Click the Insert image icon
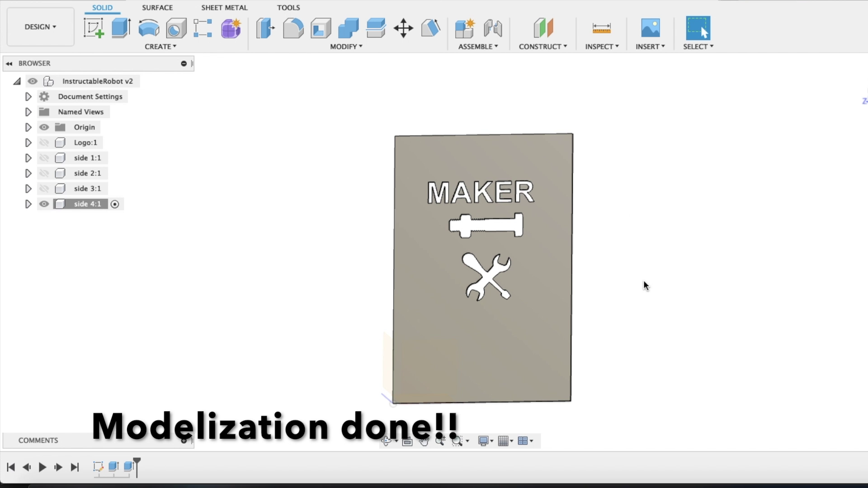This screenshot has width=868, height=488. pos(650,28)
